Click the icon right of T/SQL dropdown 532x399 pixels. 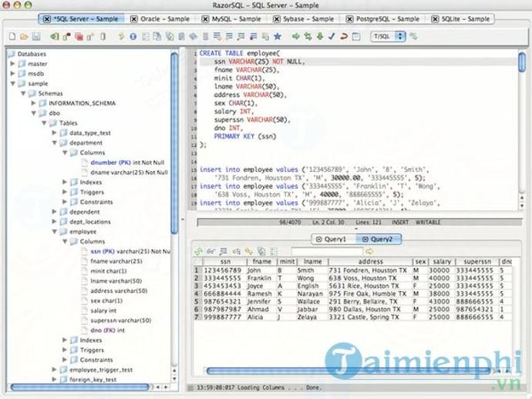[x=413, y=36]
